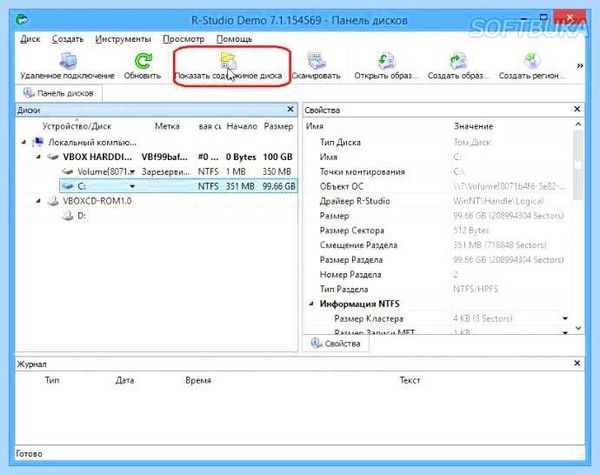The image size is (600, 475).
Task: Click the Открыть образ icon
Action: [386, 61]
